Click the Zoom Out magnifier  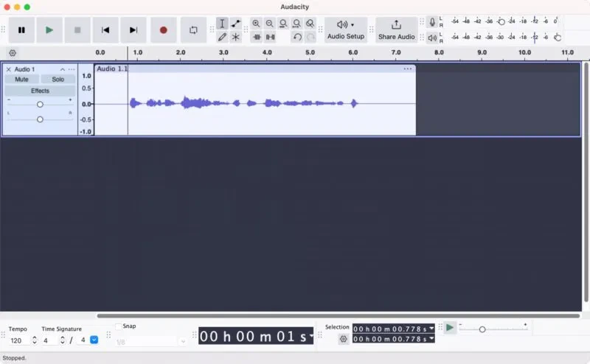pos(269,24)
